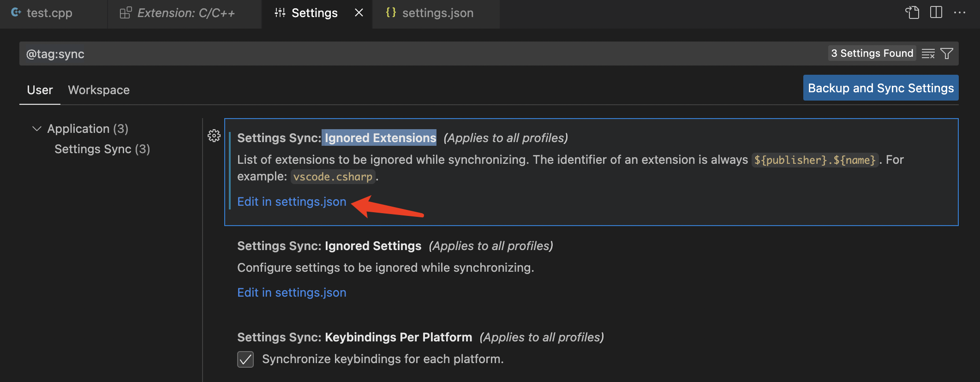The image size is (980, 382).
Task: Click the curly braces icon on settings.json tab
Action: tap(391, 12)
